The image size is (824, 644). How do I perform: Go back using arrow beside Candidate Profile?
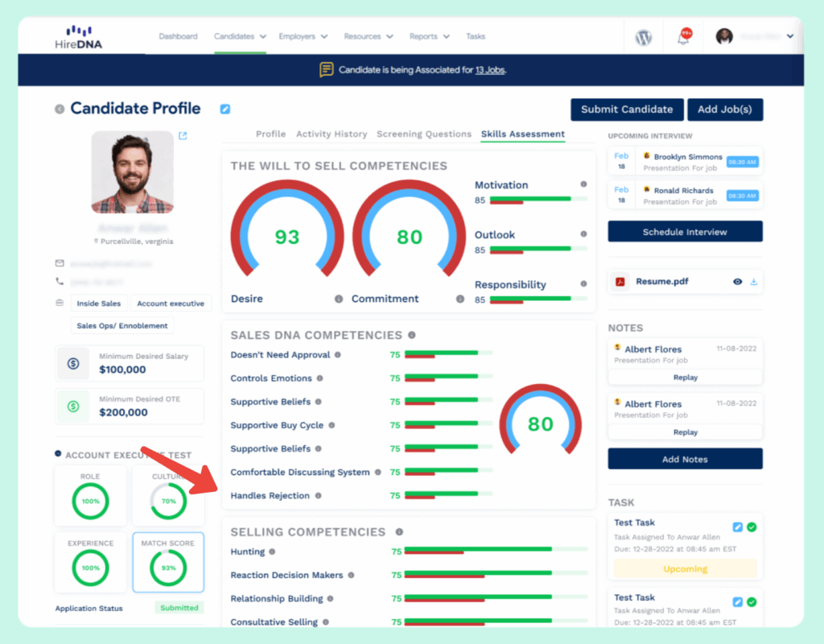(60, 109)
